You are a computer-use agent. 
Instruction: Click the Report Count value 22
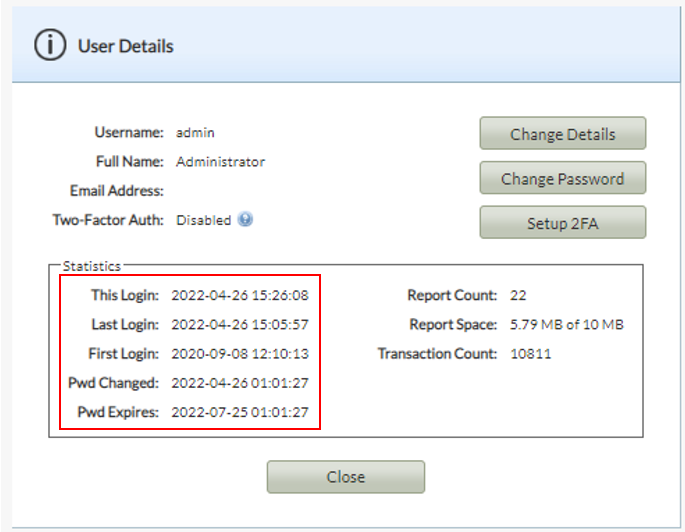[518, 295]
